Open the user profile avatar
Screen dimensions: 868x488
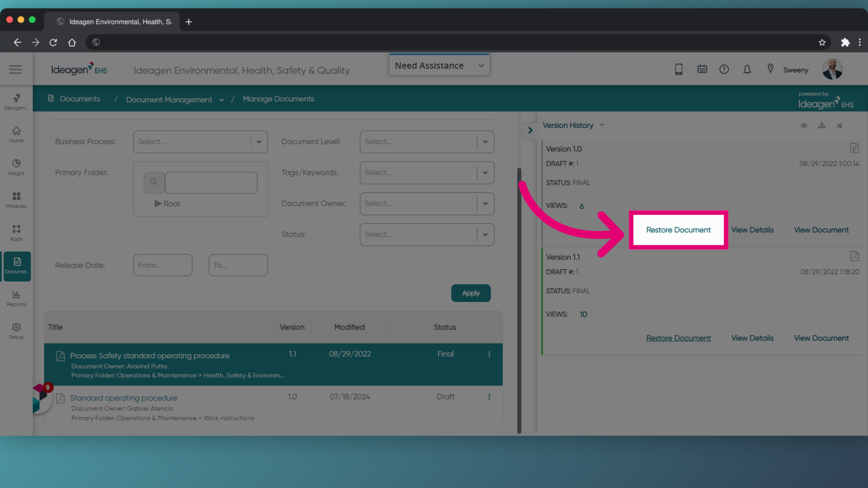click(832, 69)
